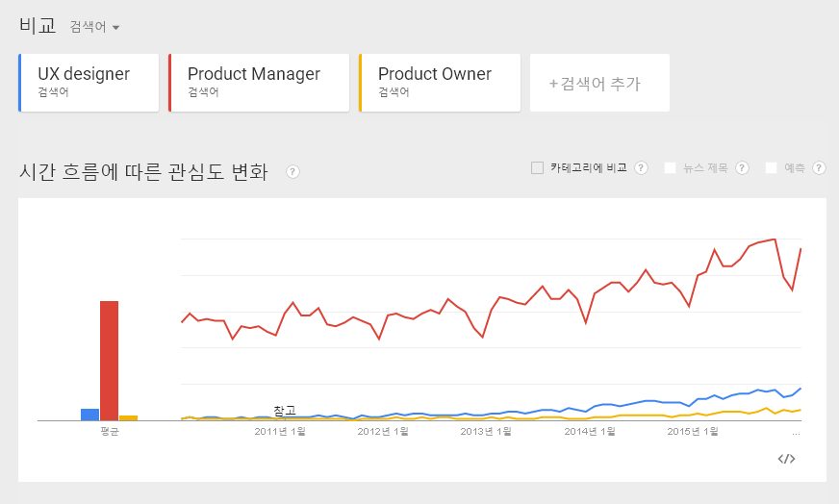Enable the 카테고리에 비교 checkbox

tap(537, 168)
